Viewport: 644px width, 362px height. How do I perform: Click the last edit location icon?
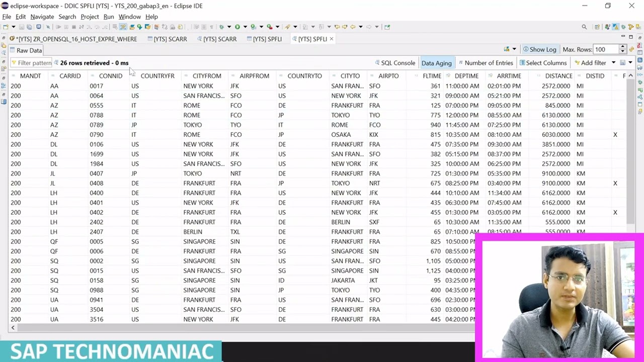click(x=337, y=27)
